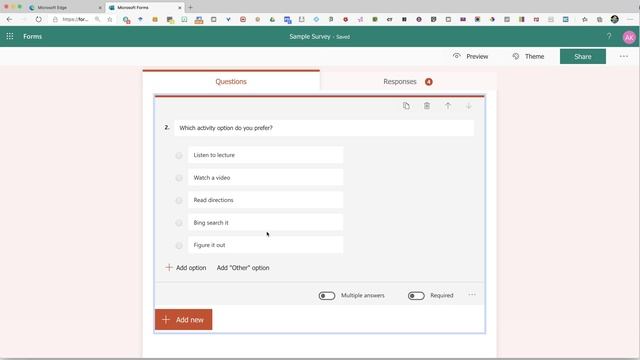
Task: Move question 2 down with the arrow
Action: coord(469,106)
